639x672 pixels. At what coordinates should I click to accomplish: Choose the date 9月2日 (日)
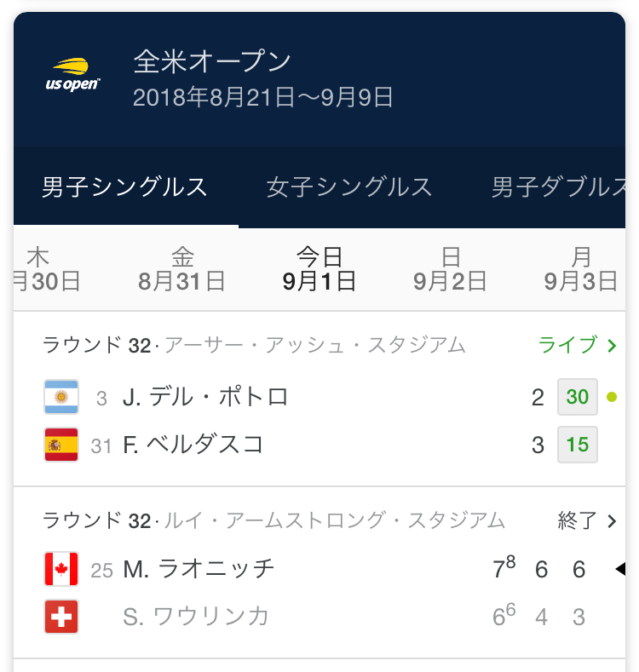451,269
